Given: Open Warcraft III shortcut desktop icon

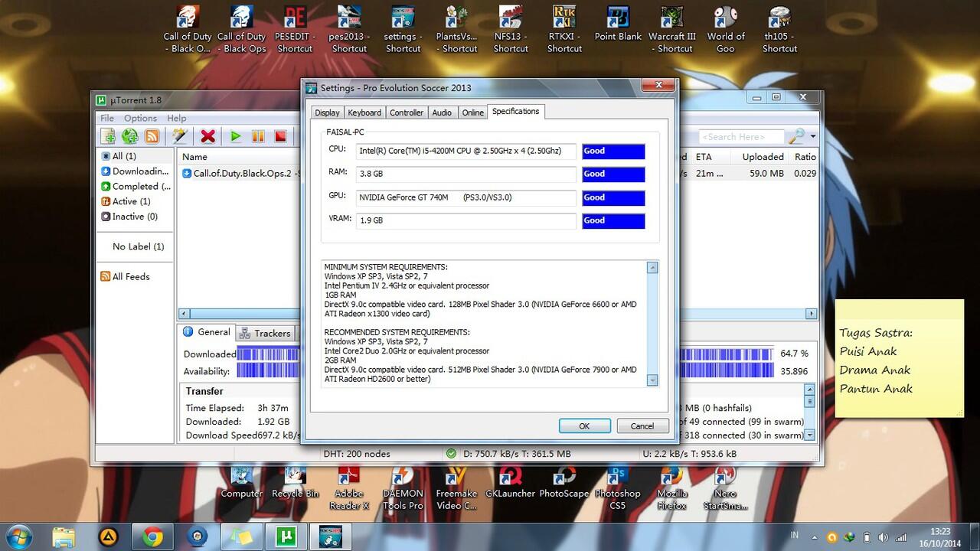Looking at the screenshot, I should point(672,30).
